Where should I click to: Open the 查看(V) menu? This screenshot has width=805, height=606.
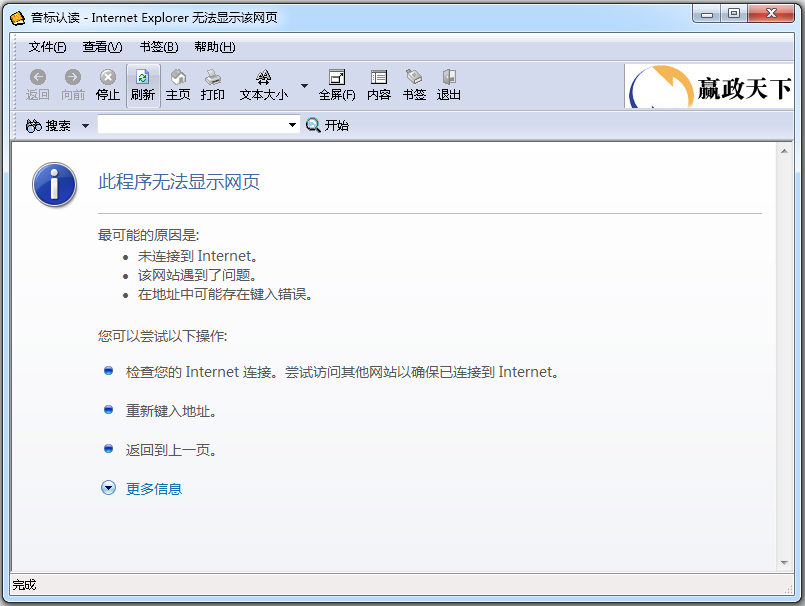pyautogui.click(x=102, y=46)
